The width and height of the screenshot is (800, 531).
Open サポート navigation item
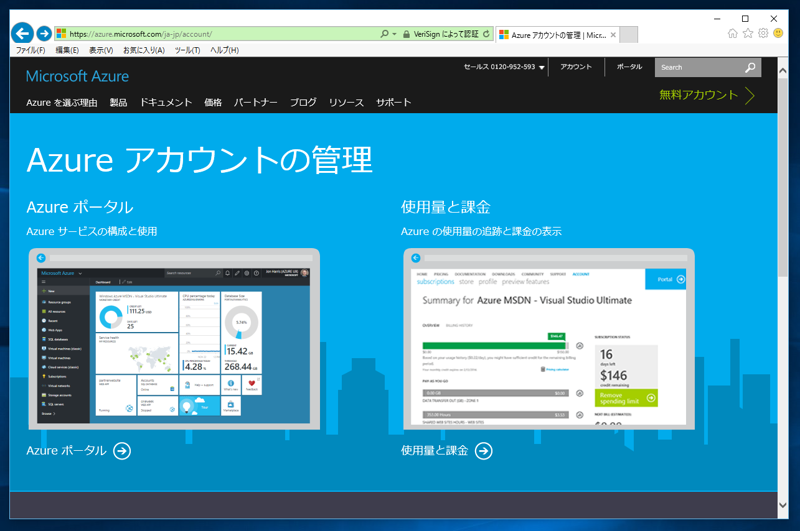(393, 103)
